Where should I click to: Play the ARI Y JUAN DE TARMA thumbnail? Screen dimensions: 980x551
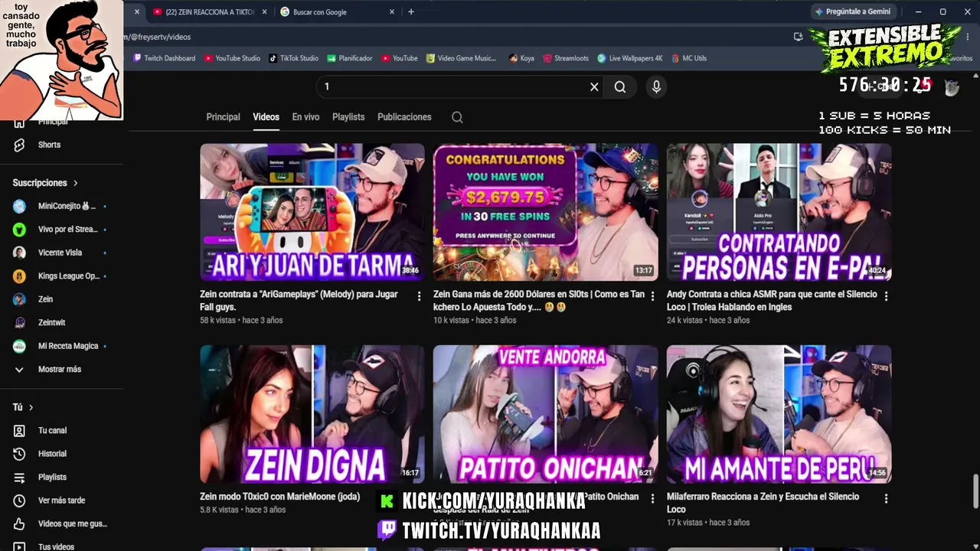coord(312,212)
